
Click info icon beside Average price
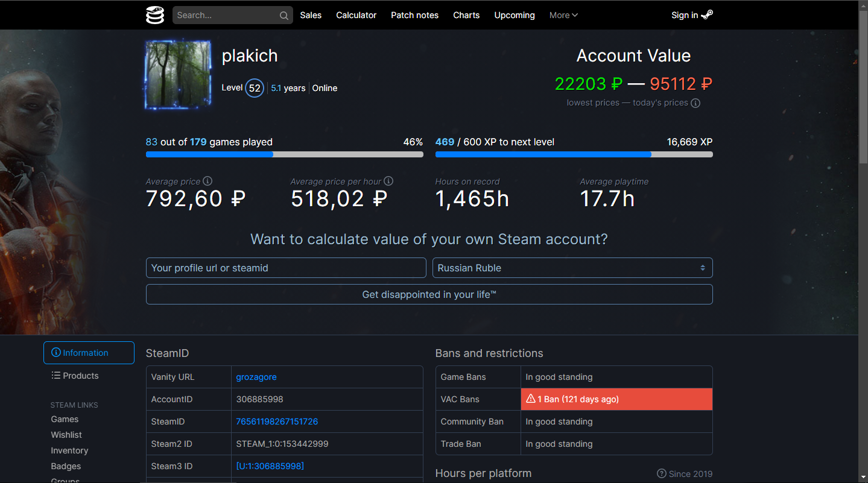coord(207,181)
